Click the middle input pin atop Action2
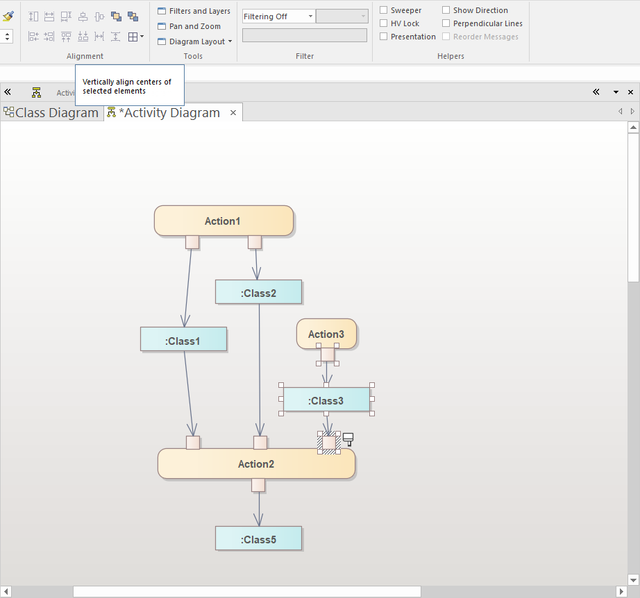 tap(260, 442)
